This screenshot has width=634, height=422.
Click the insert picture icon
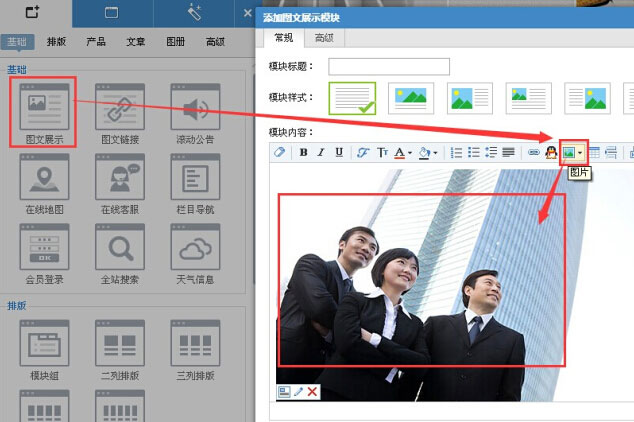[569, 152]
